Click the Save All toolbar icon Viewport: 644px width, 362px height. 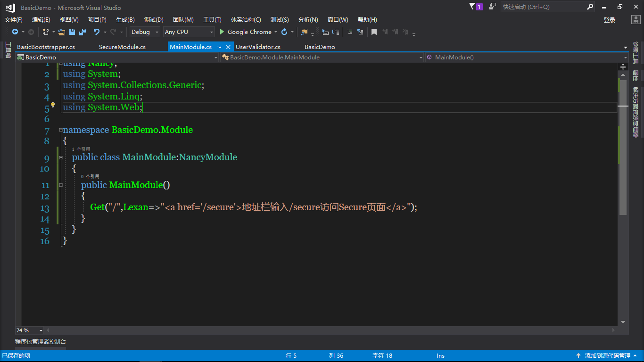[82, 32]
